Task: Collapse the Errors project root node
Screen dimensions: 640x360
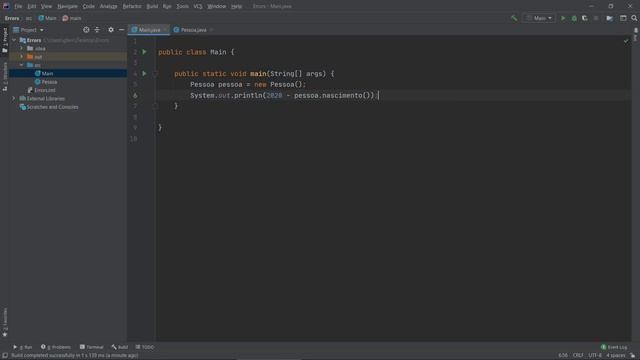Action: tap(14, 40)
